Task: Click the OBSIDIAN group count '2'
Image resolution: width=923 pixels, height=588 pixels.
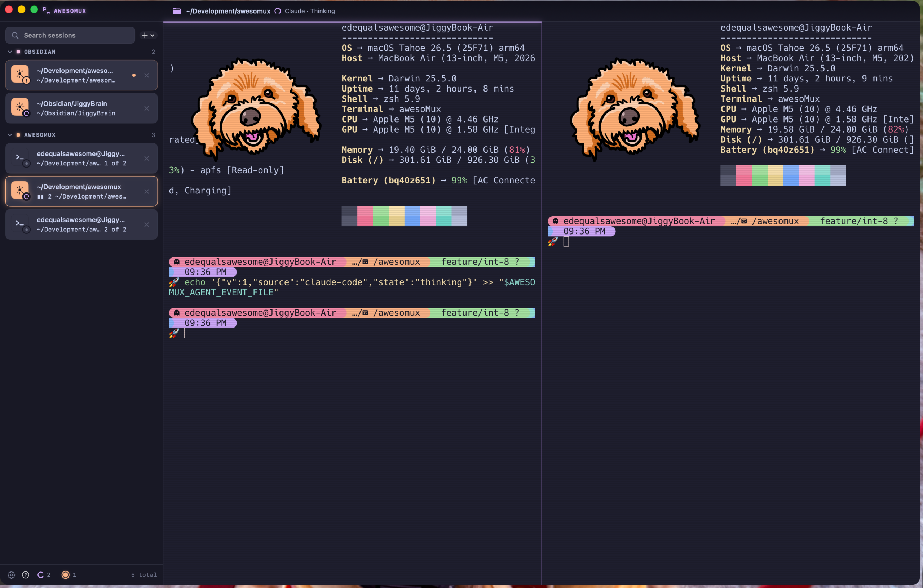Action: (153, 52)
